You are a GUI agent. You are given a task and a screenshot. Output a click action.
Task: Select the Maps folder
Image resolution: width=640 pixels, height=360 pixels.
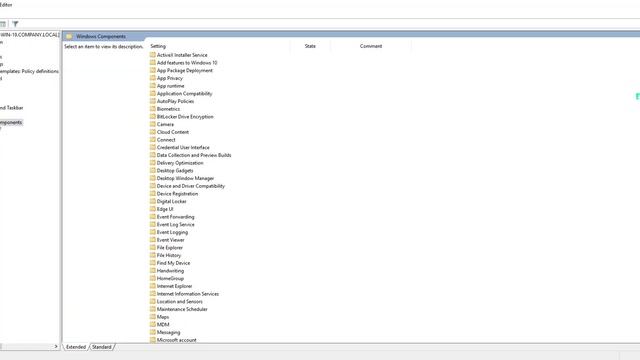coord(160,317)
